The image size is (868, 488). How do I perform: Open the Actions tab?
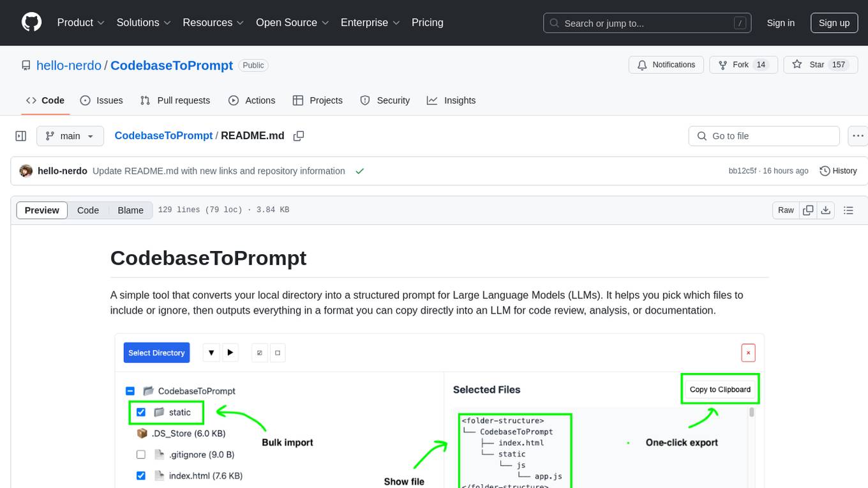tap(251, 100)
